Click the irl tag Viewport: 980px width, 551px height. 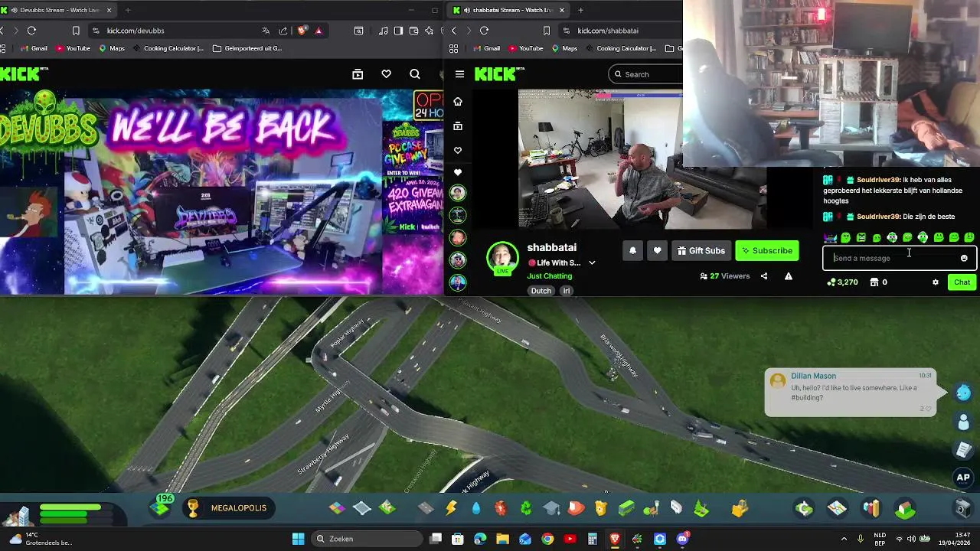pyautogui.click(x=567, y=291)
